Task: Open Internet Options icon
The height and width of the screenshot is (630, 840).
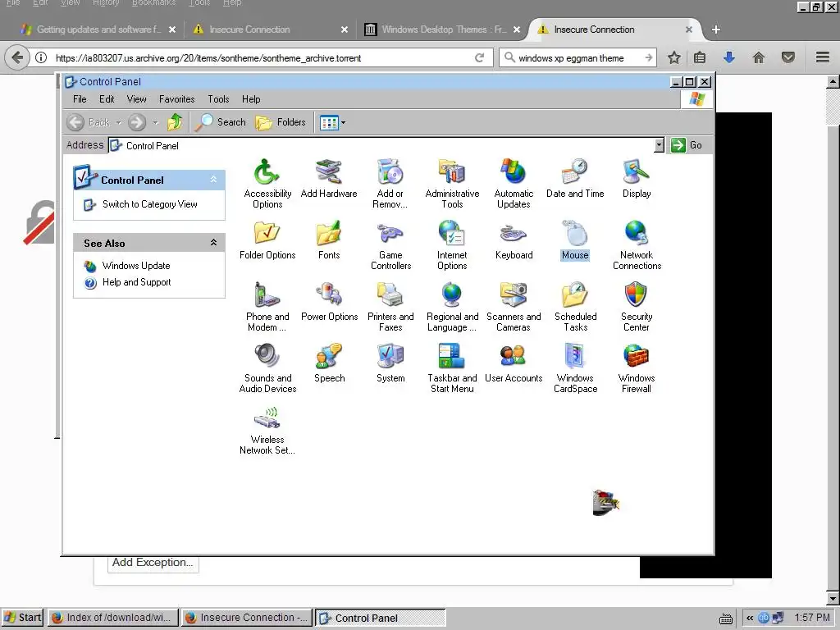Action: (452, 244)
